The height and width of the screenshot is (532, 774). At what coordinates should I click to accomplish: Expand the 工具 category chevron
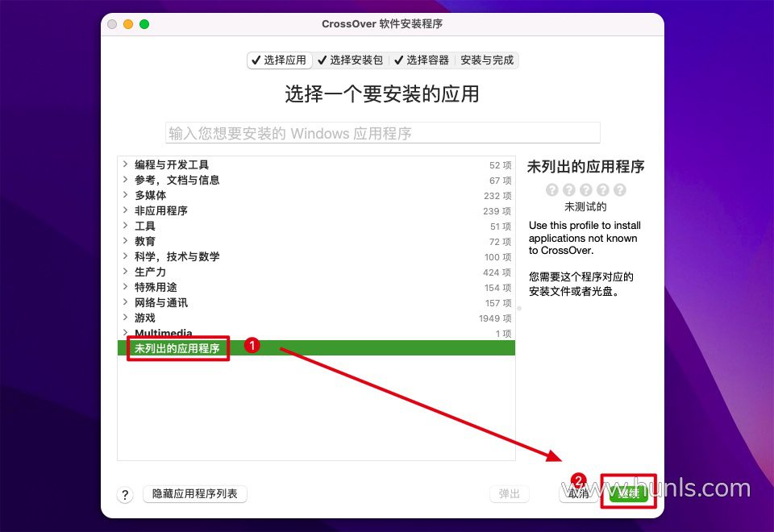pyautogui.click(x=126, y=226)
